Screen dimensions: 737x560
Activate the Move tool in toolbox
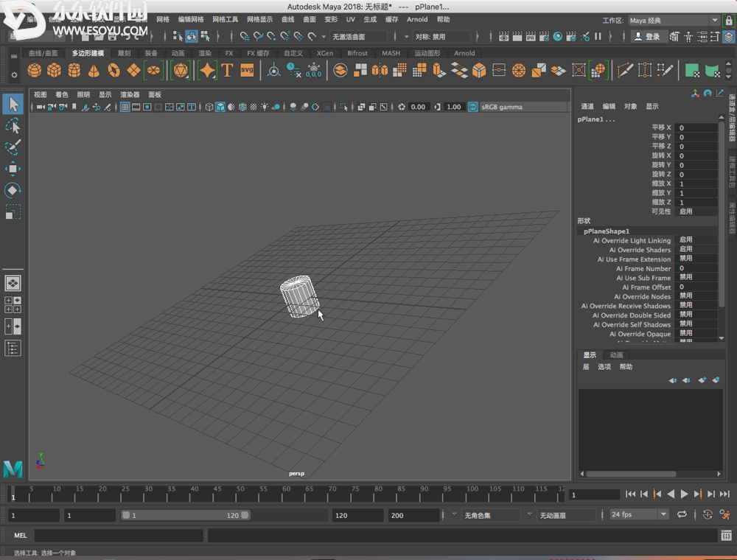click(x=13, y=169)
